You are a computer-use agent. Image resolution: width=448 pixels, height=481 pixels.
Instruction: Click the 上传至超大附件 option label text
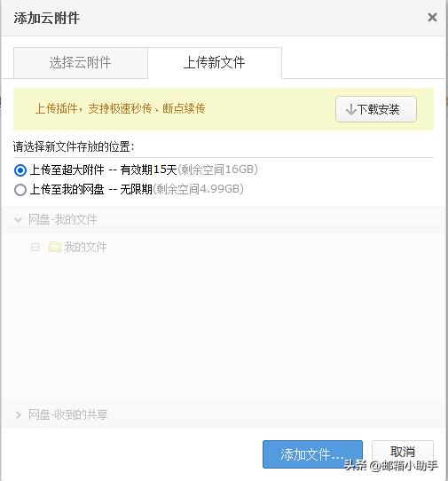click(x=67, y=170)
